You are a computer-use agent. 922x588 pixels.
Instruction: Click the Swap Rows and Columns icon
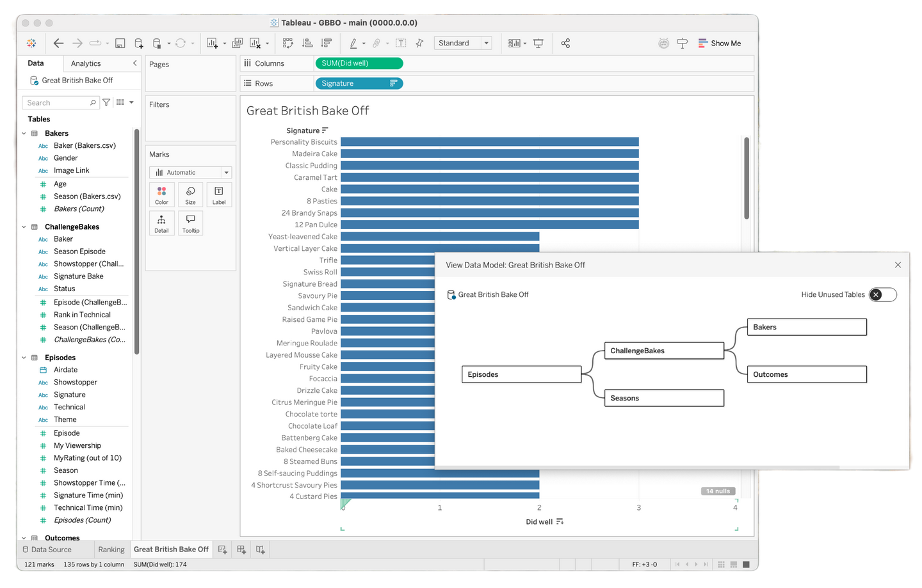(289, 43)
